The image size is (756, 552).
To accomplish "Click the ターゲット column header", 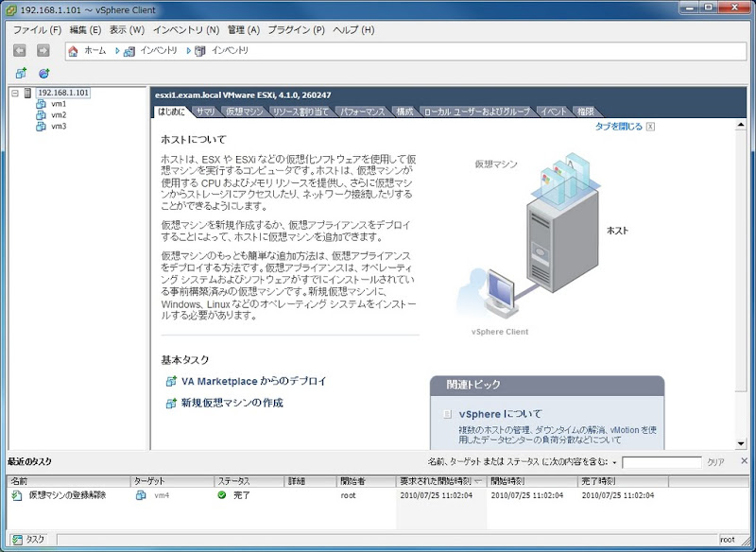I will 173,481.
